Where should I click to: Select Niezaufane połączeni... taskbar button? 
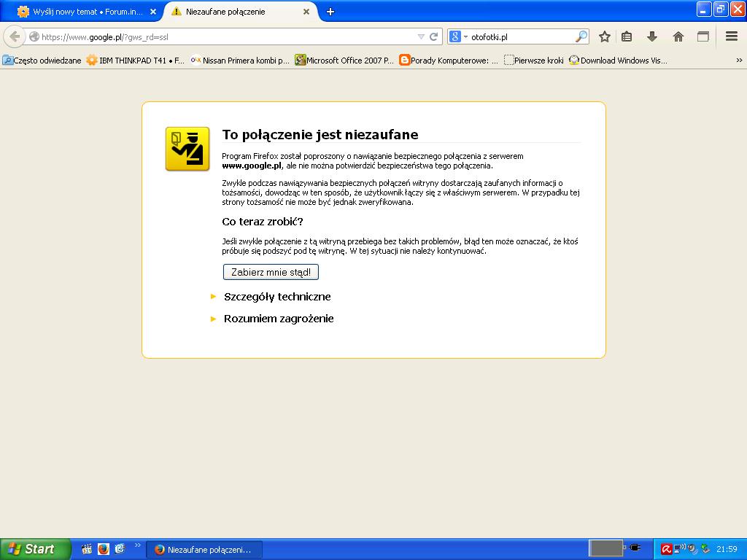point(204,550)
